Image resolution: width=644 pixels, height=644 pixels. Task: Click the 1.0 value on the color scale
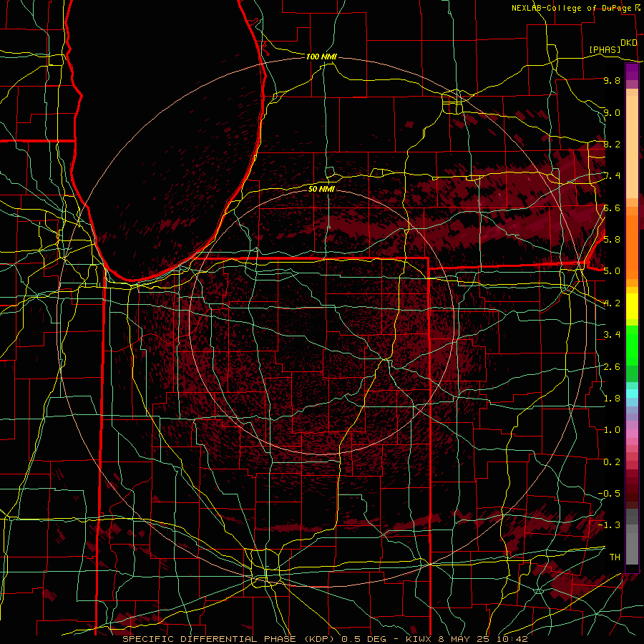(x=612, y=429)
